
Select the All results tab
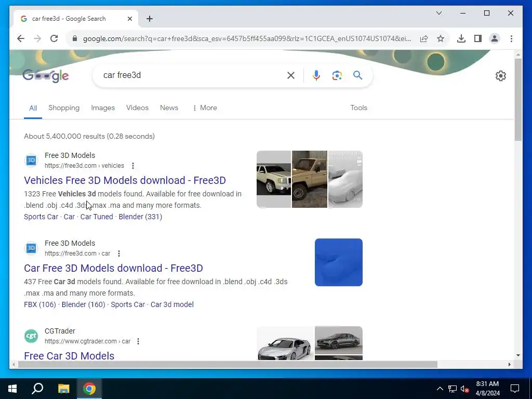coord(33,108)
